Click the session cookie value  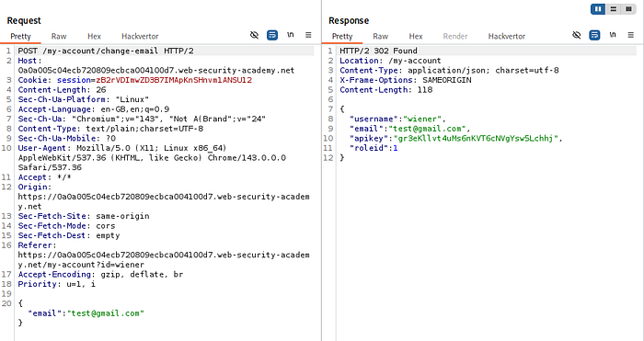174,80
